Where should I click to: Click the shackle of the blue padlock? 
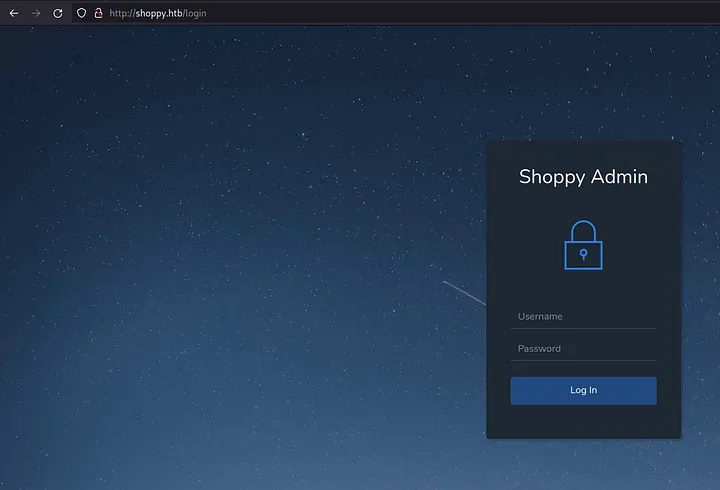[x=583, y=230]
